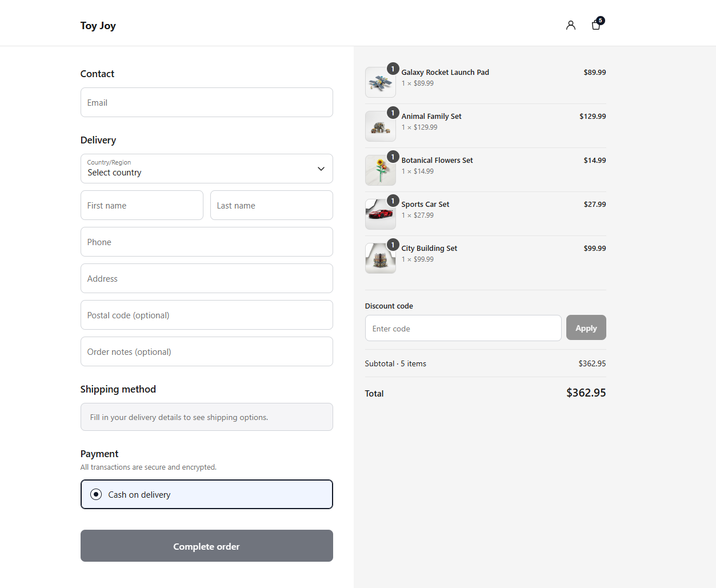The width and height of the screenshot is (716, 588).
Task: Focus the First name field
Action: [142, 205]
